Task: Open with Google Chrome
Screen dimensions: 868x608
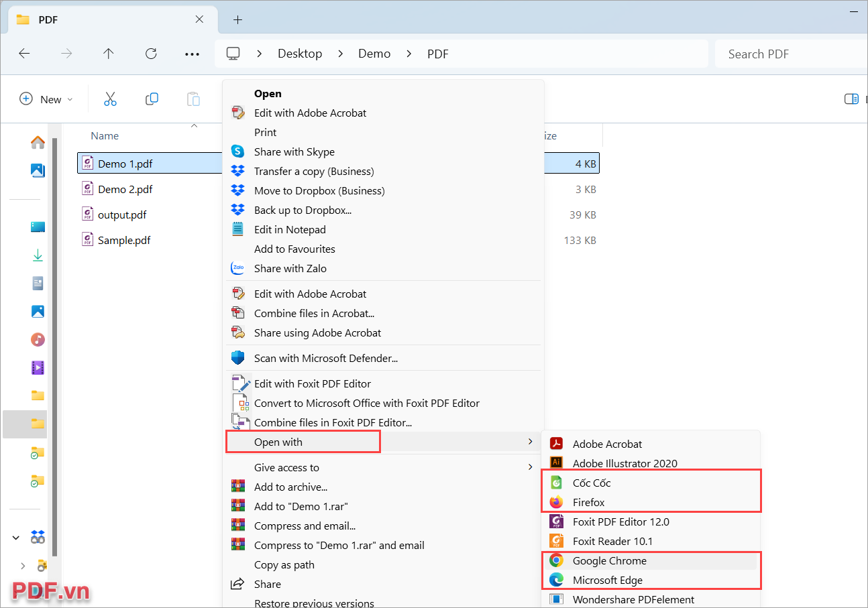Action: point(651,560)
